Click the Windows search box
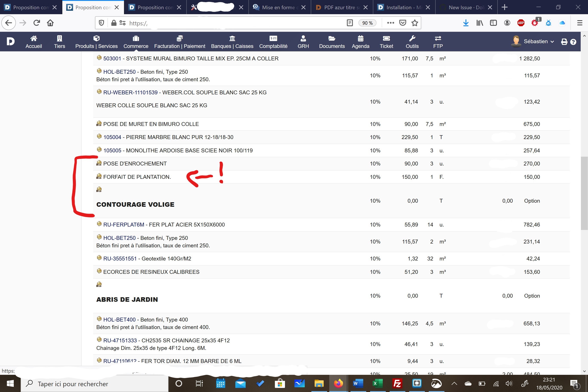Viewport: 588px width, 392px height. coord(95,384)
